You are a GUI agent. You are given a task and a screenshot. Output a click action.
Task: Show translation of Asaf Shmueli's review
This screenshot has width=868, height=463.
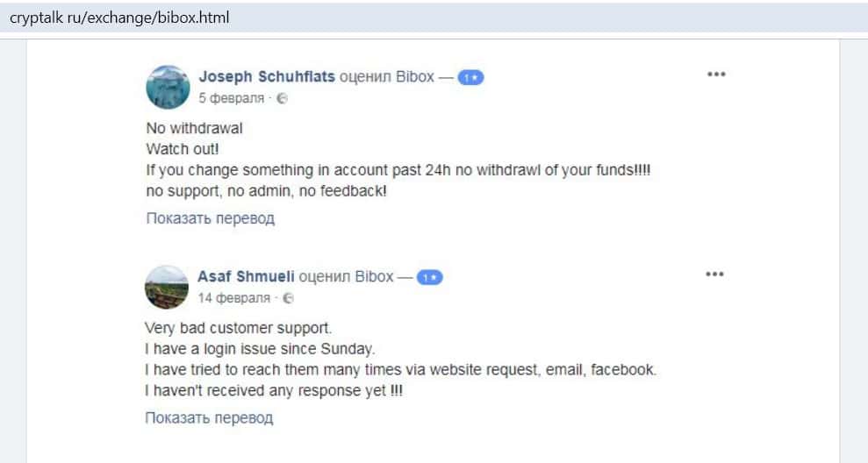pyautogui.click(x=210, y=418)
